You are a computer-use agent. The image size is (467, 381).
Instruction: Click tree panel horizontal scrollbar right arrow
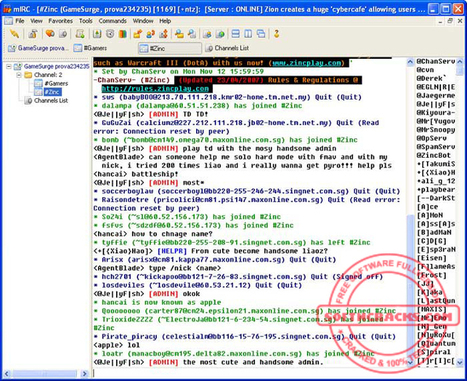(85, 374)
